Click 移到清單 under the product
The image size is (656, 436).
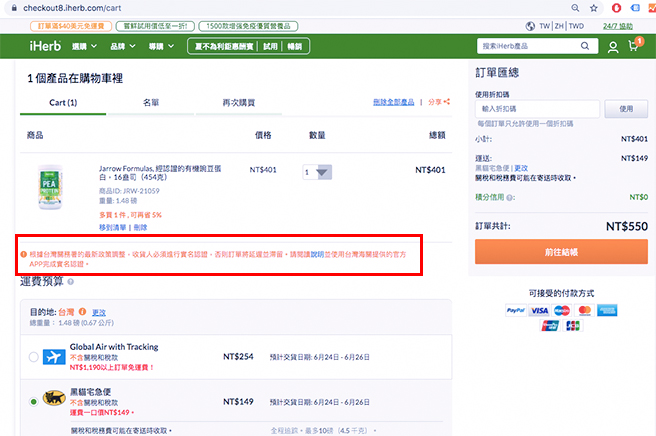113,228
